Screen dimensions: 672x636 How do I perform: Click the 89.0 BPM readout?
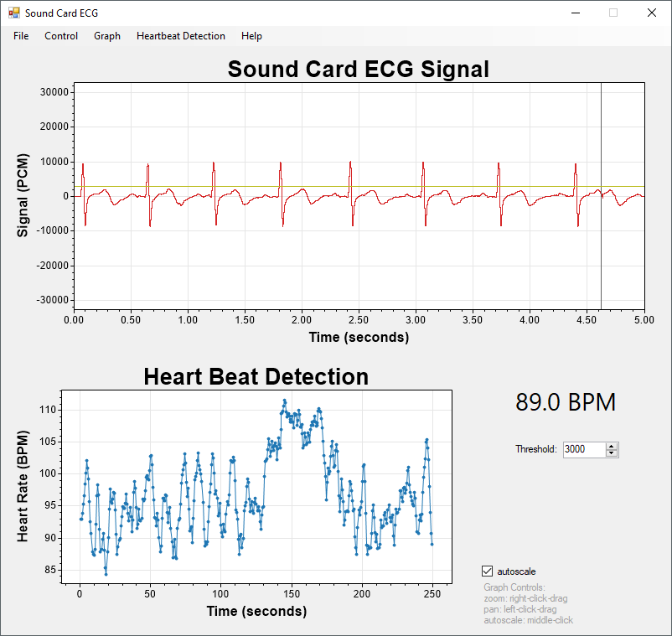[566, 402]
